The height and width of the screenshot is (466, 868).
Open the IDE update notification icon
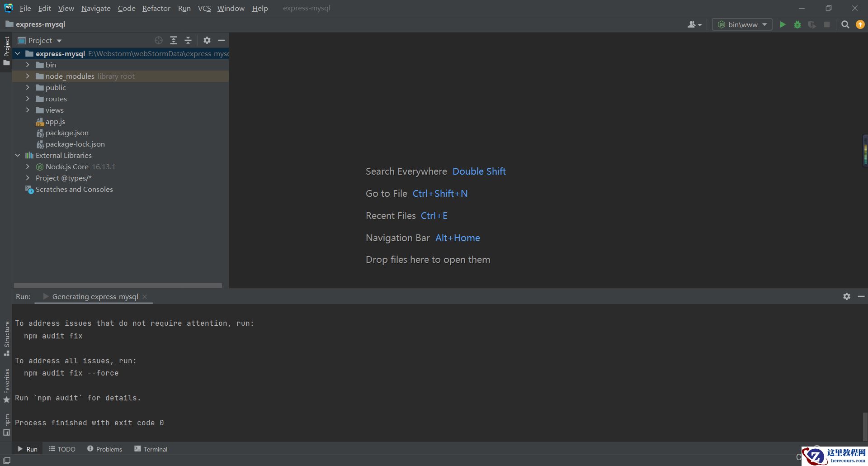pos(860,24)
